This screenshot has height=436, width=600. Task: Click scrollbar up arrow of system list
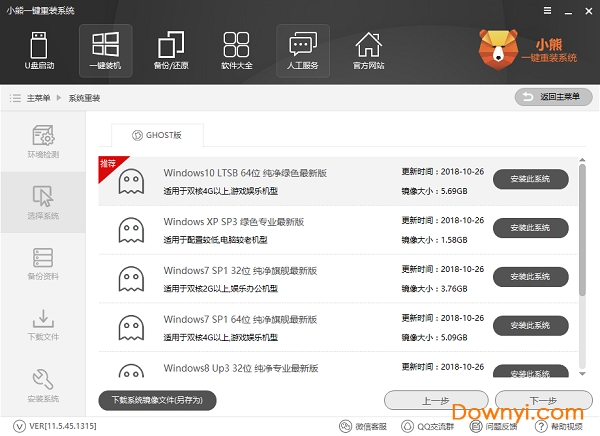[x=582, y=160]
